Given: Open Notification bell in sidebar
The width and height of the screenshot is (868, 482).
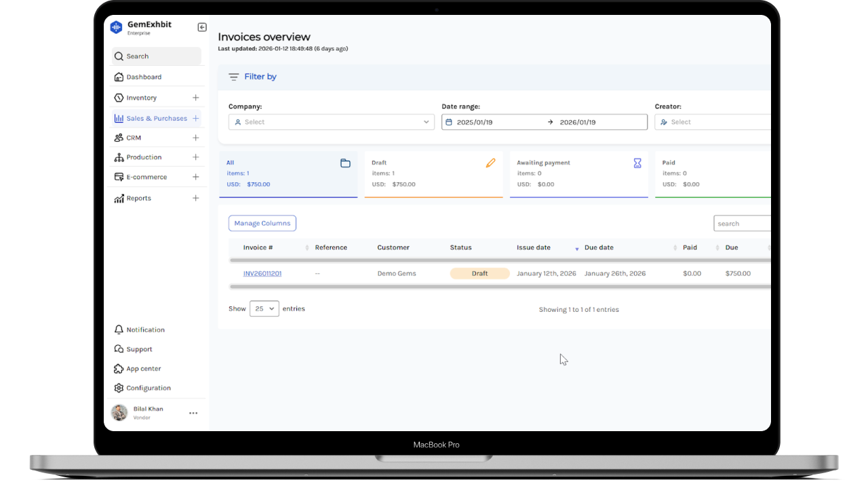Looking at the screenshot, I should [x=119, y=329].
